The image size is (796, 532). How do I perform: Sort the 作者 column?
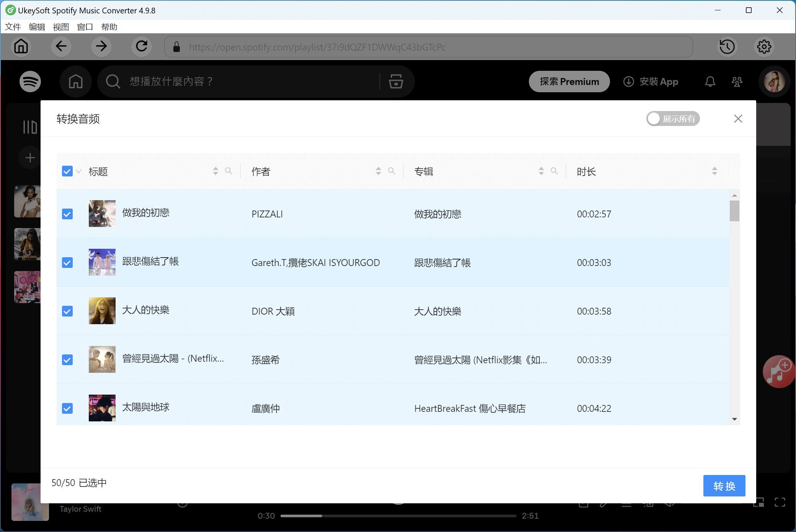pyautogui.click(x=378, y=171)
